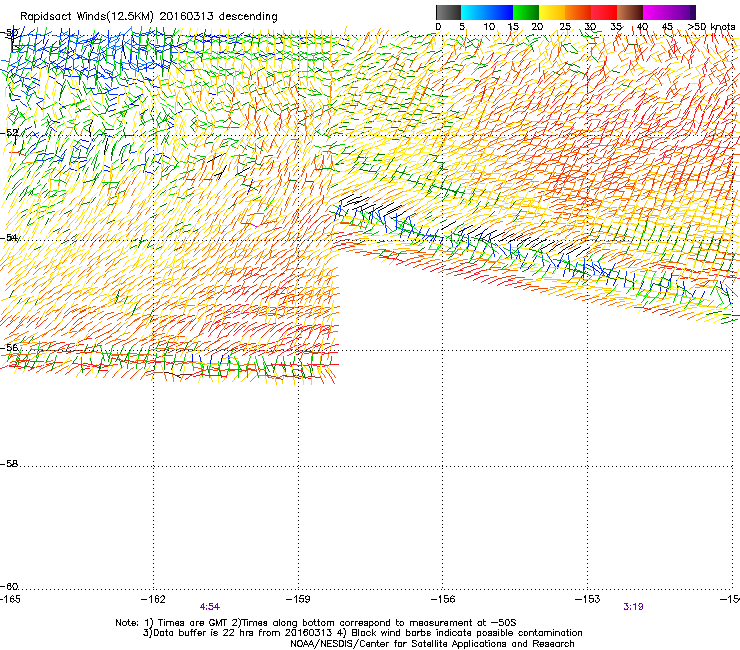
Task: Click the 'Times are GMT' note line
Action: click(x=316, y=623)
